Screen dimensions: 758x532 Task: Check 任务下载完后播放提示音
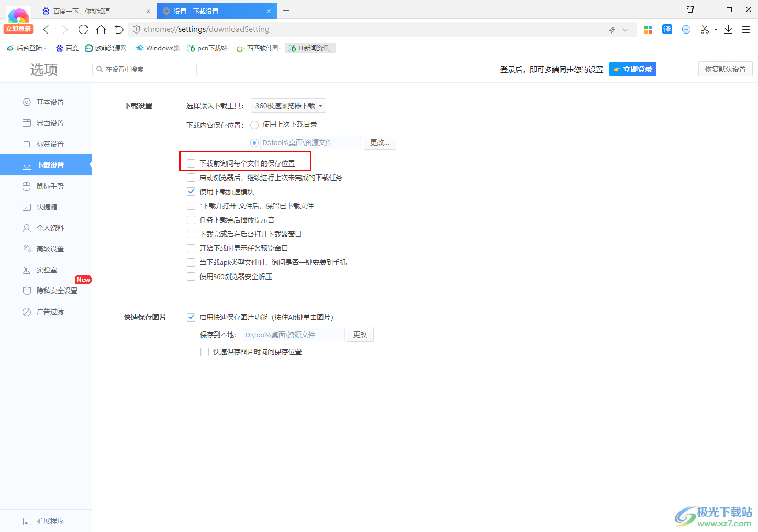(x=191, y=220)
